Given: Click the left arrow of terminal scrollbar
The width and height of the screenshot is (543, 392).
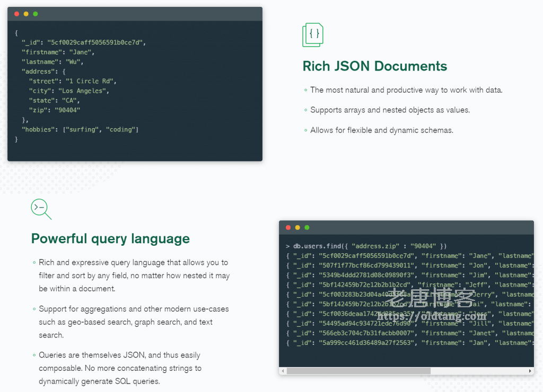Looking at the screenshot, I should click(x=283, y=371).
